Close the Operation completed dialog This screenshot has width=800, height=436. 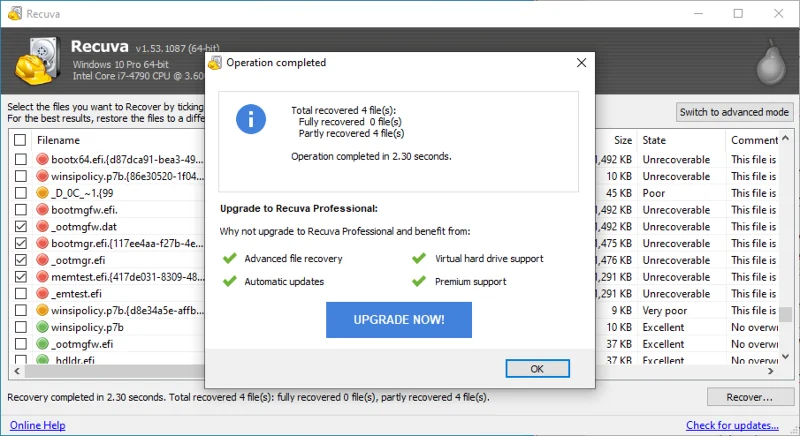pos(581,63)
